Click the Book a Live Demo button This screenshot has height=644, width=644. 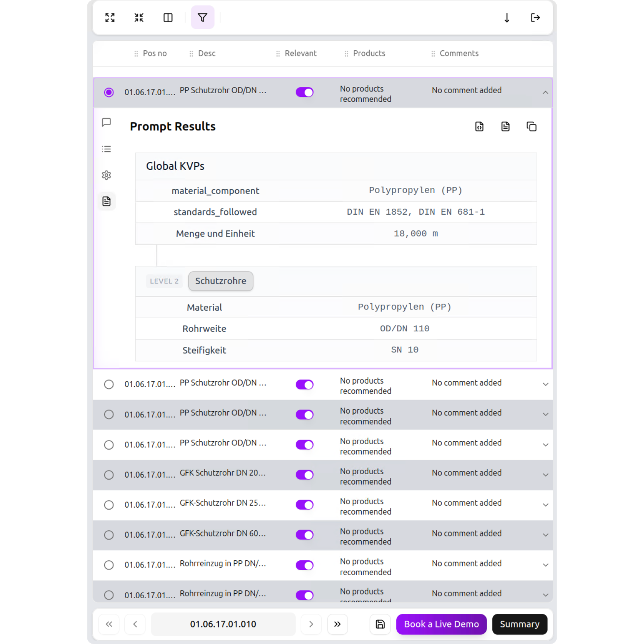pyautogui.click(x=441, y=624)
